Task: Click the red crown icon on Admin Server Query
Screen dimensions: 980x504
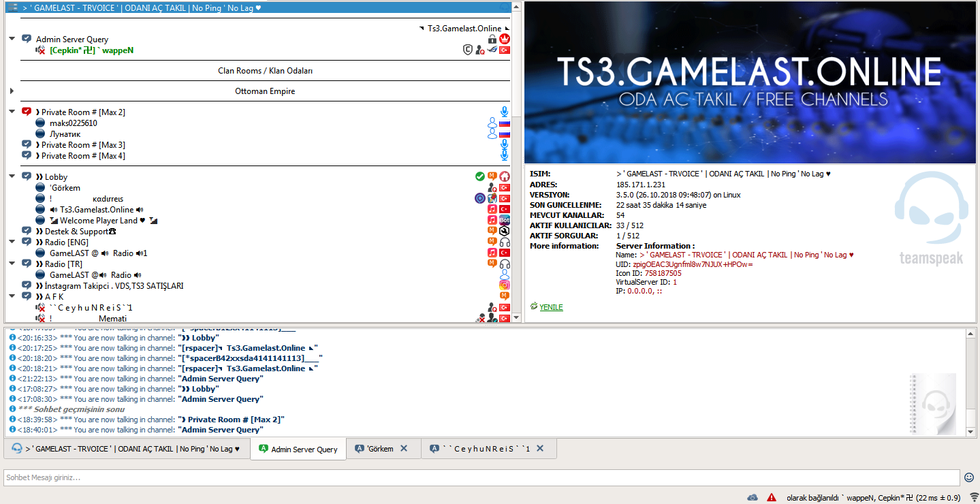Action: 505,39
